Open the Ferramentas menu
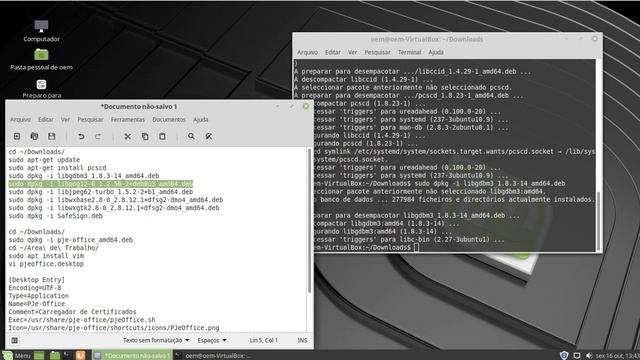The image size is (640, 360). pyautogui.click(x=128, y=120)
